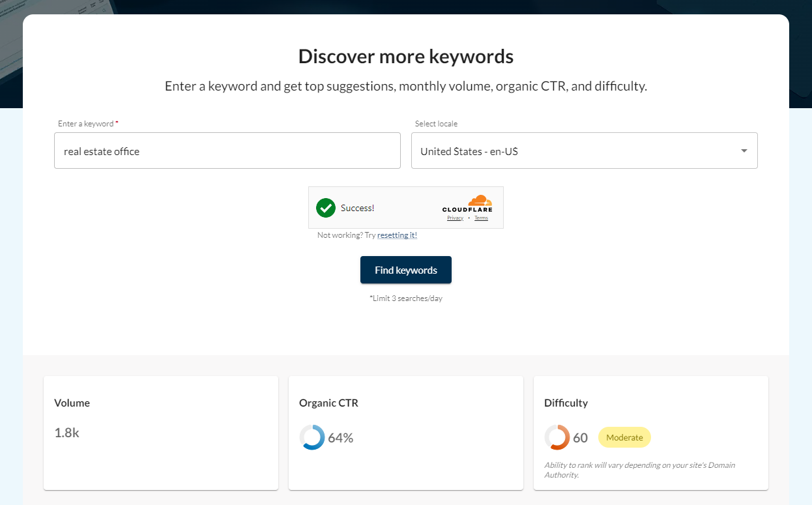
Task: Open the Select locale dropdown
Action: click(584, 151)
